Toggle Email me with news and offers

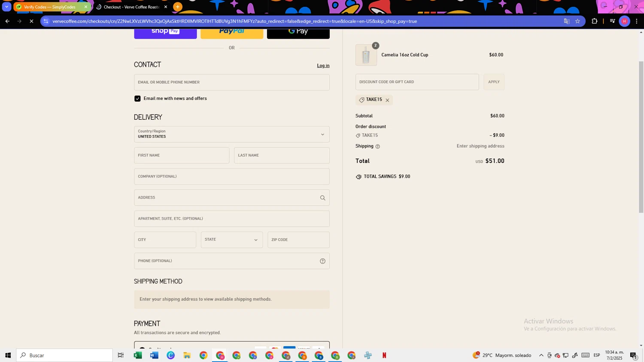137,99
